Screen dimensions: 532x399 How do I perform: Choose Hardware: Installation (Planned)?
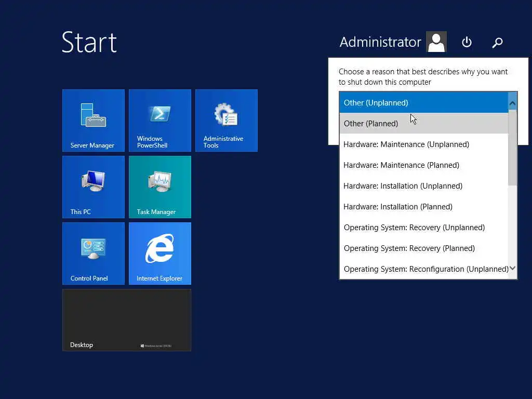(423, 207)
